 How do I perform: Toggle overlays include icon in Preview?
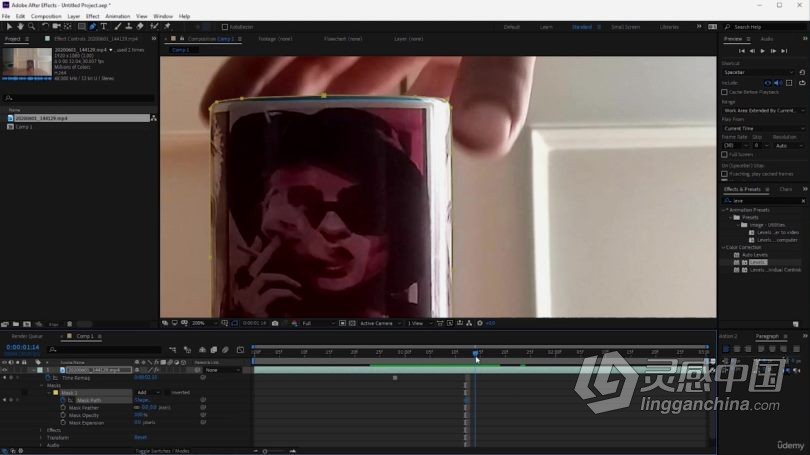pos(789,83)
